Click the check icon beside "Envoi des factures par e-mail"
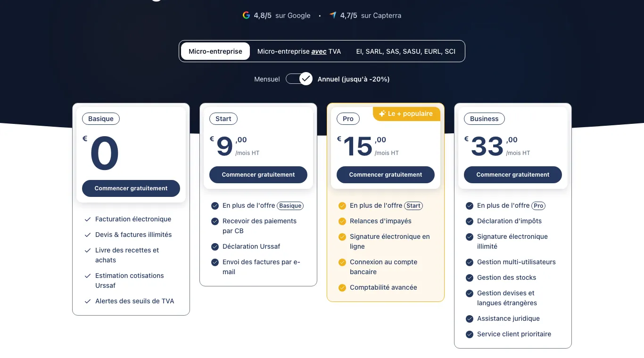 215,262
